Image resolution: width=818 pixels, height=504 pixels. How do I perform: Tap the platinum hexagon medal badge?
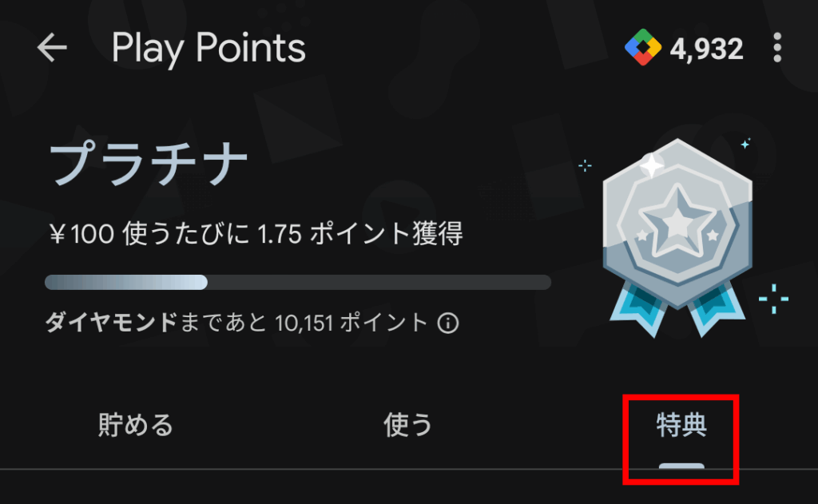pyautogui.click(x=677, y=224)
